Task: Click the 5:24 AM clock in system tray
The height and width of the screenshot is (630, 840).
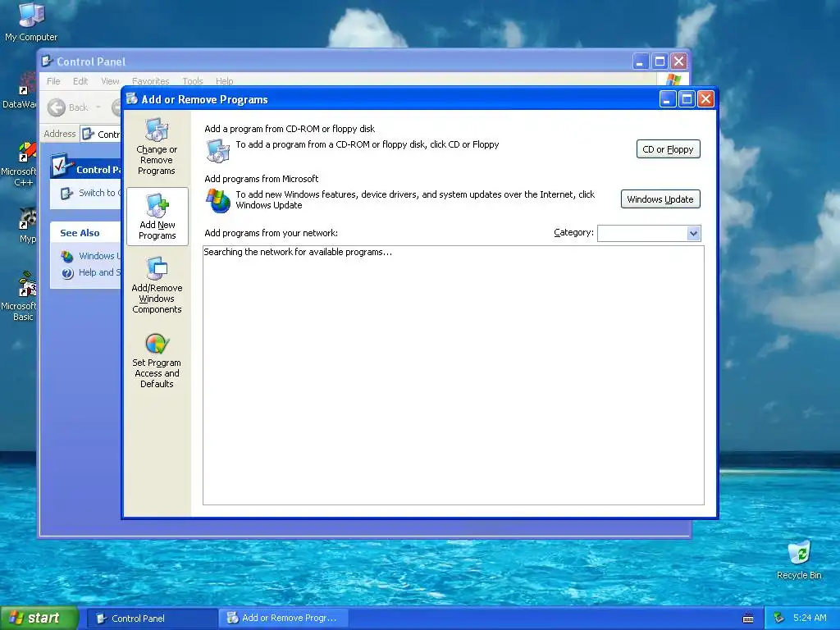Action: (x=810, y=619)
